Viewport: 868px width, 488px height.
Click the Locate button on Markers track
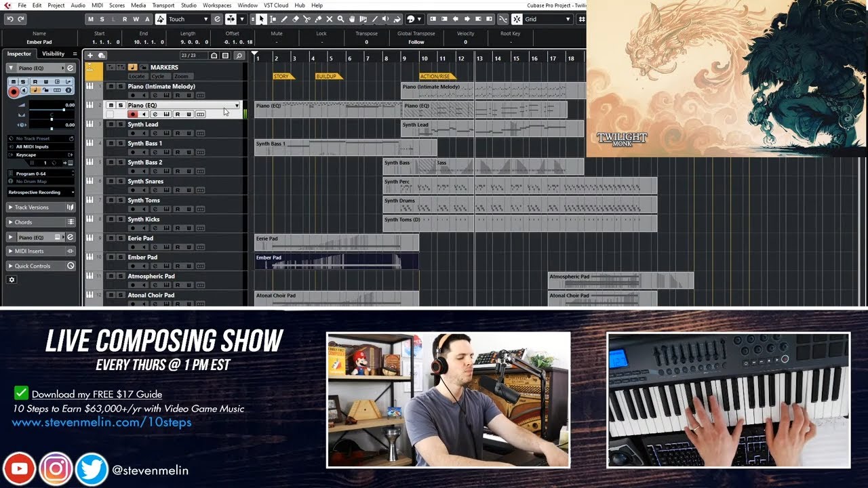137,76
